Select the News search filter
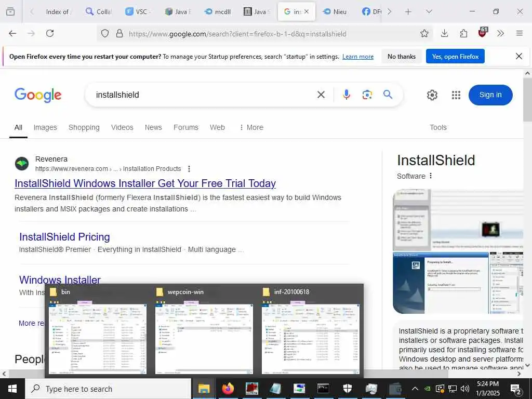 [153, 127]
